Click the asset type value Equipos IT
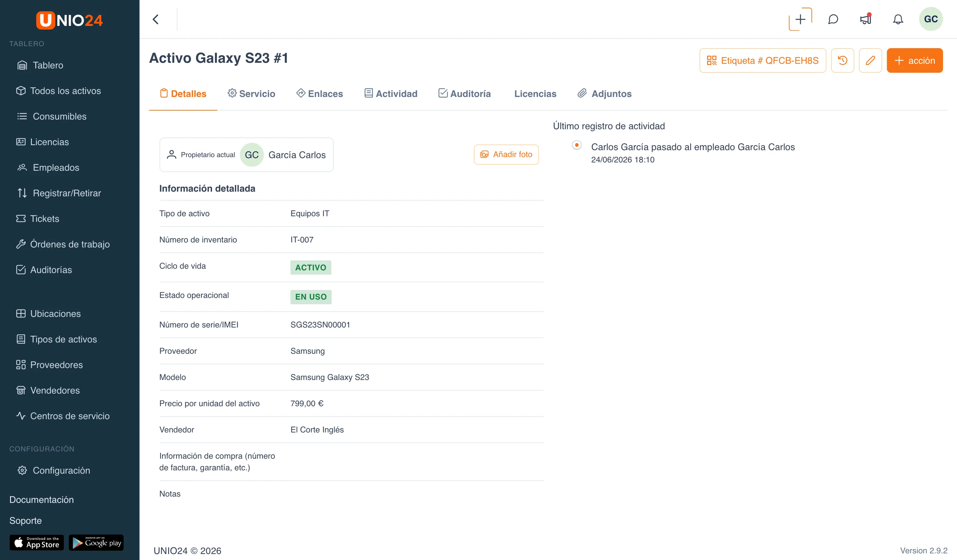This screenshot has height=560, width=957. click(310, 213)
